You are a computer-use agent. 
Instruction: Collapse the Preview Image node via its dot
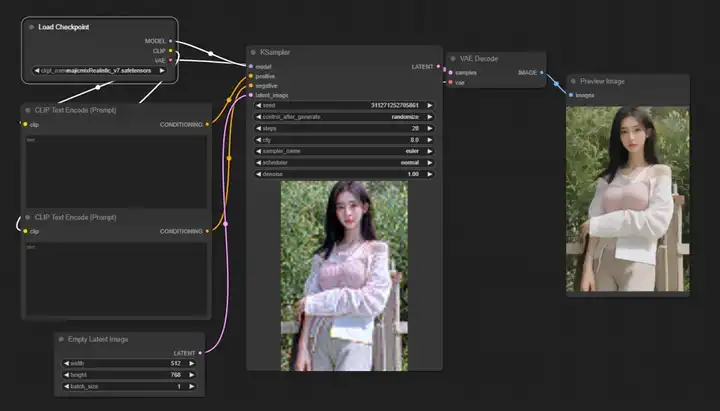click(x=573, y=81)
